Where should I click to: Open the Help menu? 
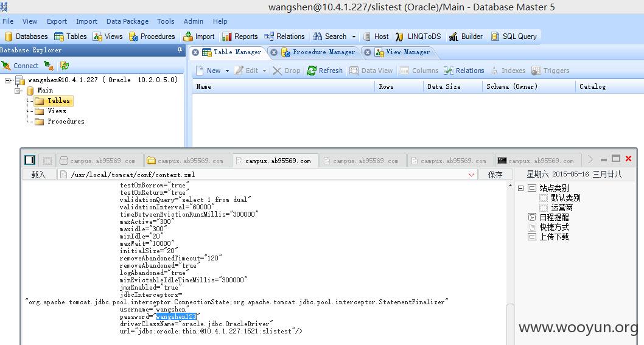pos(220,21)
